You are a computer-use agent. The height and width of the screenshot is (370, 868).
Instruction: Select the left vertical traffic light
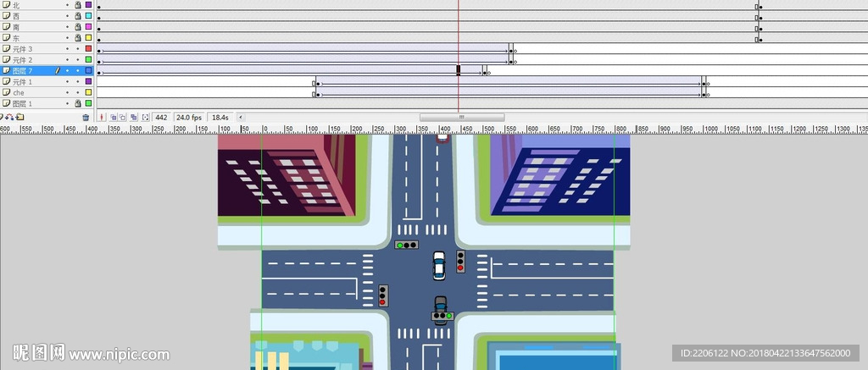coord(382,295)
